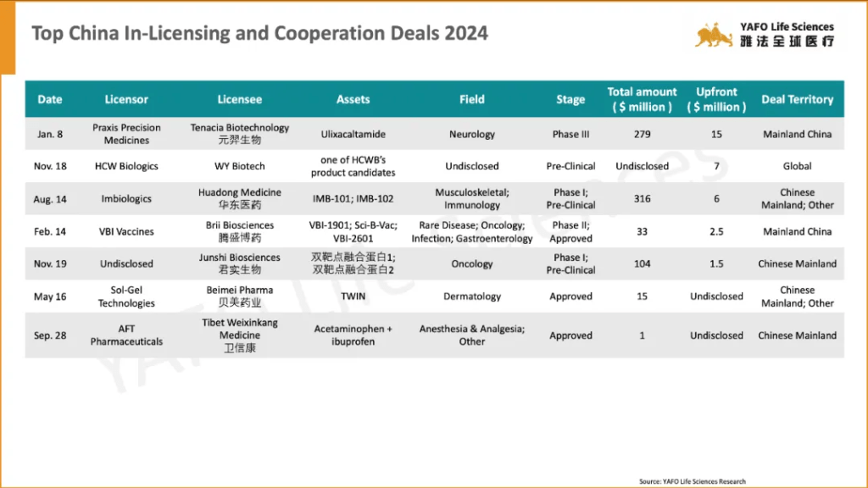Select the HCW Biologics licensor cell
The width and height of the screenshot is (868, 488).
pyautogui.click(x=126, y=166)
